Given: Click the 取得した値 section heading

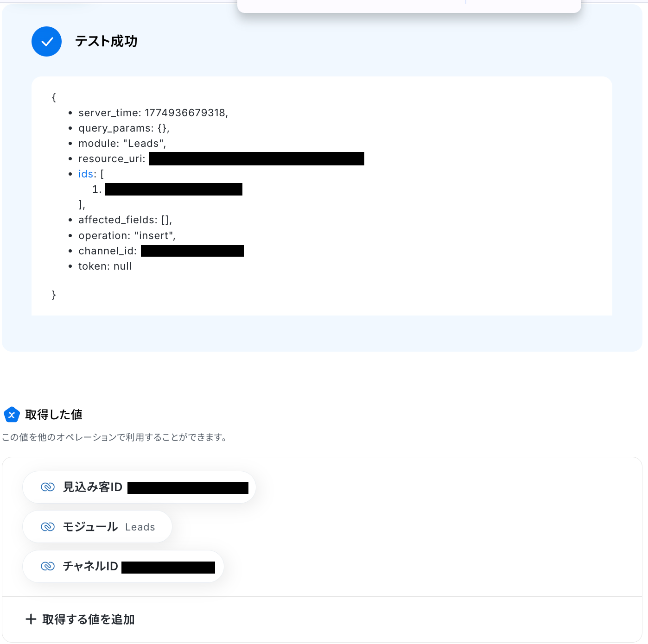Looking at the screenshot, I should [54, 415].
